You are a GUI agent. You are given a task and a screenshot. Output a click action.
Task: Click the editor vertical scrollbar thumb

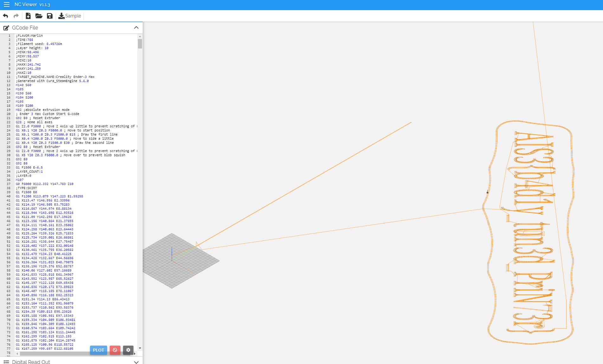click(140, 43)
